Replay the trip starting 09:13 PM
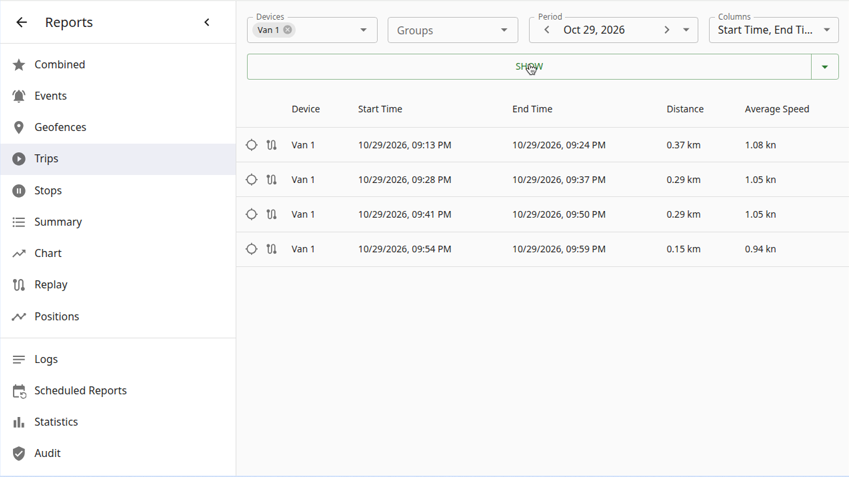The height and width of the screenshot is (477, 849). [272, 145]
